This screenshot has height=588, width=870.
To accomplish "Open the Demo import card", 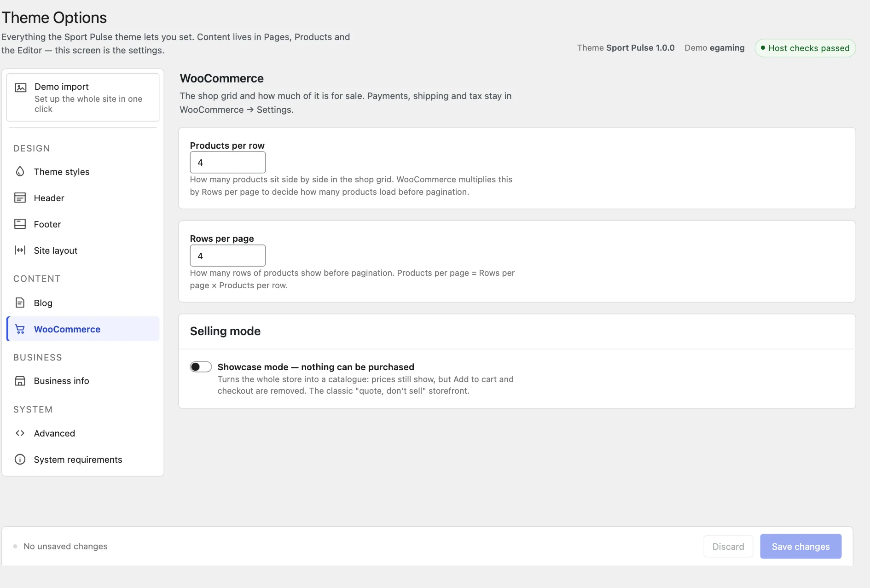I will click(x=83, y=98).
